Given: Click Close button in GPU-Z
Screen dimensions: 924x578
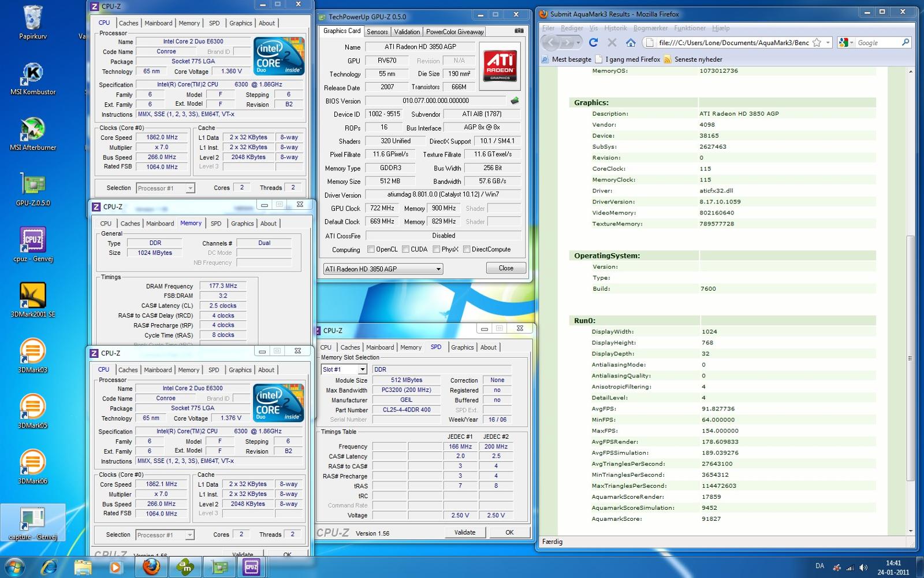Looking at the screenshot, I should click(x=506, y=268).
